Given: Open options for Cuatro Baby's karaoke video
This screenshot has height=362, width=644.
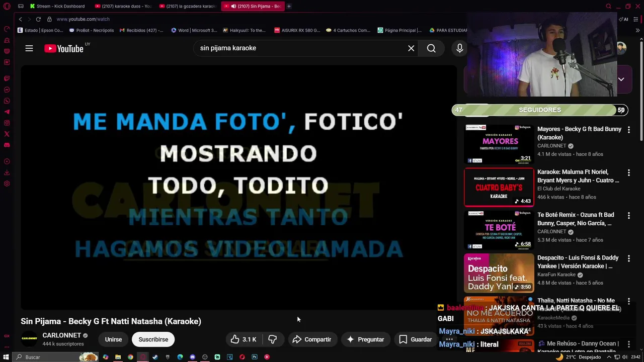Looking at the screenshot, I should (628, 172).
